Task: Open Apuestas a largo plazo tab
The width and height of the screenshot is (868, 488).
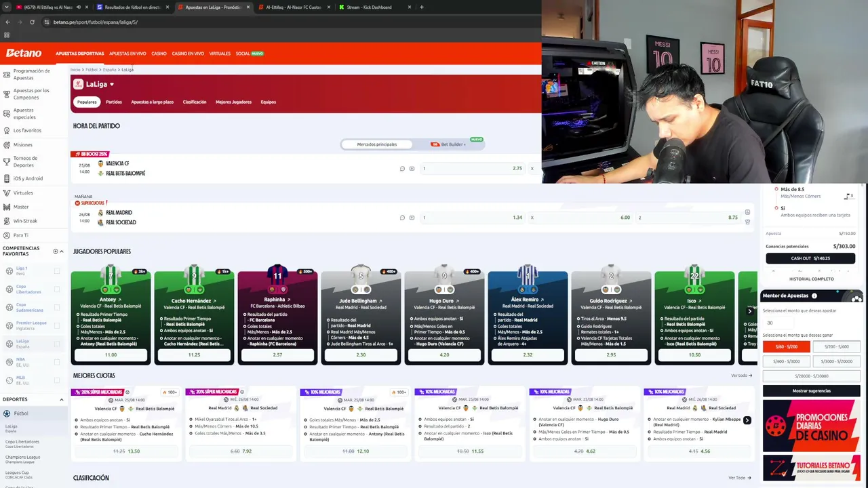Action: 153,102
